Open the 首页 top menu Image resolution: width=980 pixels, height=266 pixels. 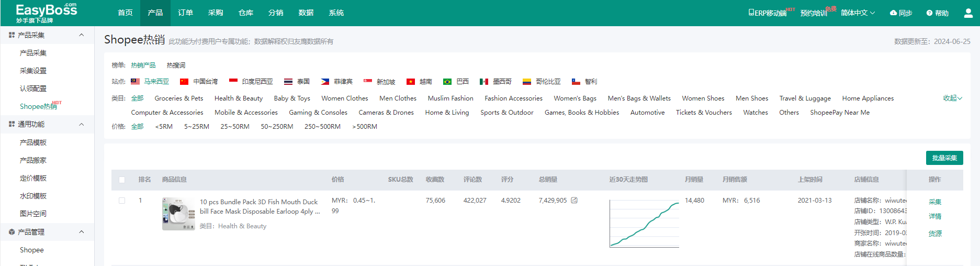[x=125, y=13]
